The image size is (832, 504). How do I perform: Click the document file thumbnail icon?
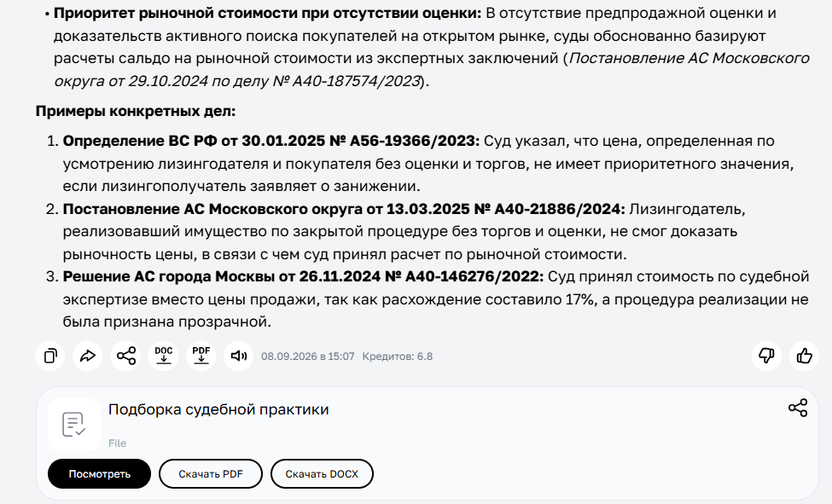pyautogui.click(x=74, y=425)
